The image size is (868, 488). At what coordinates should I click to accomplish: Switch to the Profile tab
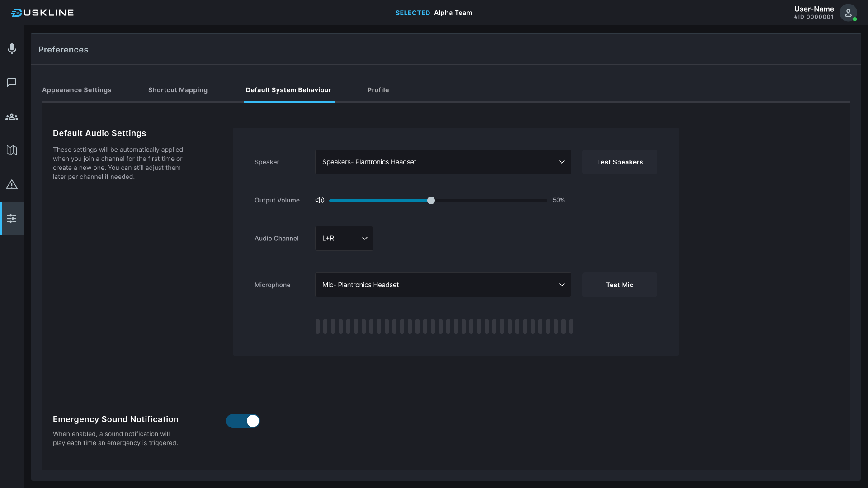tap(378, 90)
